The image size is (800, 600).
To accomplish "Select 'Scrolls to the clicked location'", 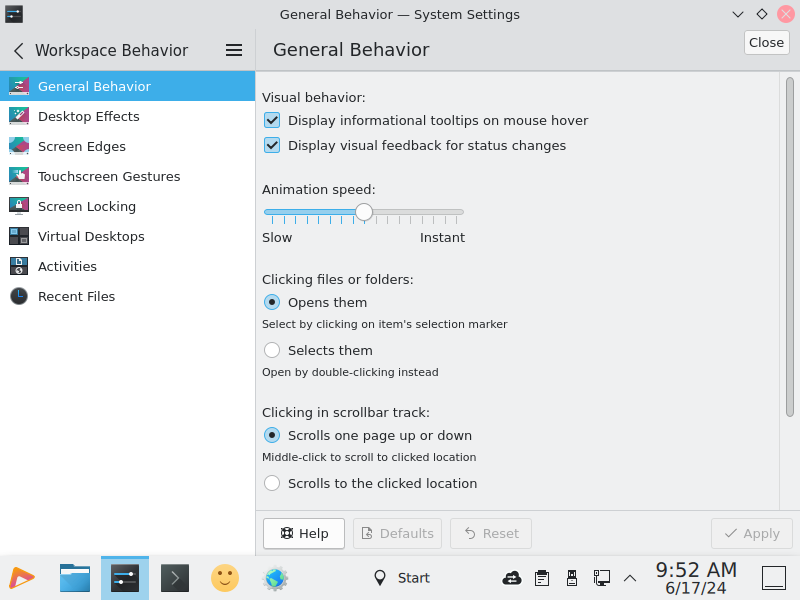I will click(x=272, y=483).
